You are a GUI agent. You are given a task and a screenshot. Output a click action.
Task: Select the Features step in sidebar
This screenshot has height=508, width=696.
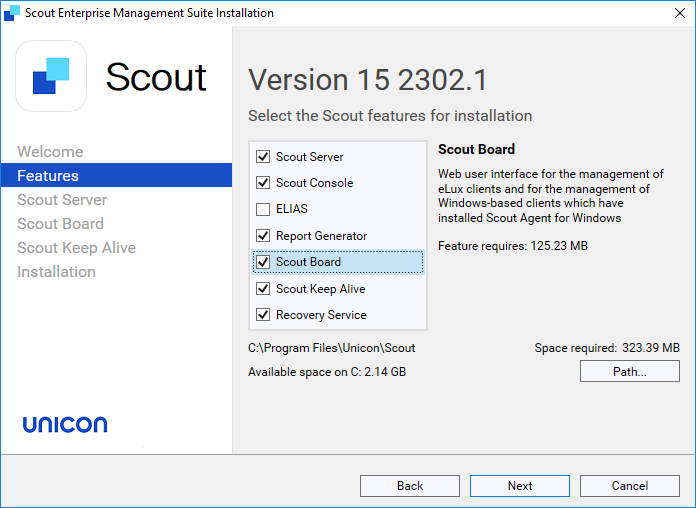click(x=116, y=175)
